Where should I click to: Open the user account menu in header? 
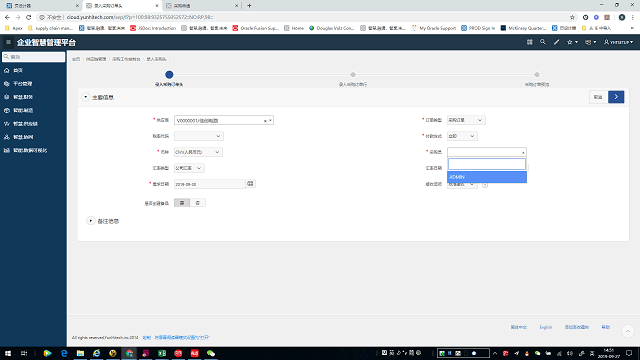pos(618,42)
